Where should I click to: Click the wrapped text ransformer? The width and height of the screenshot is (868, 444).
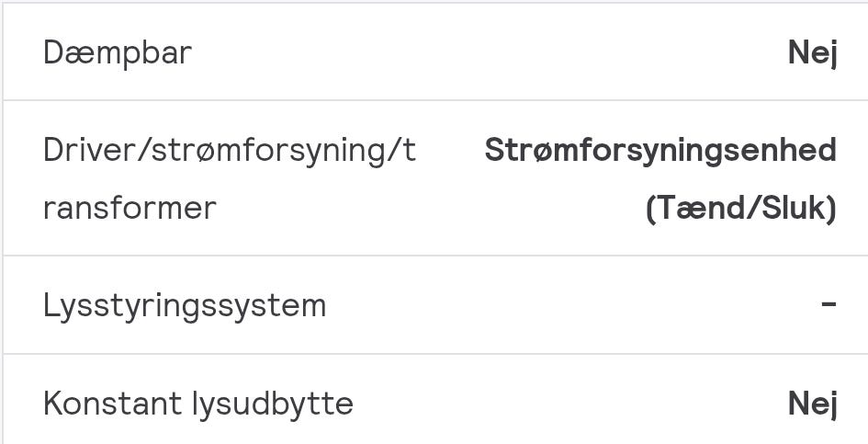click(x=130, y=209)
